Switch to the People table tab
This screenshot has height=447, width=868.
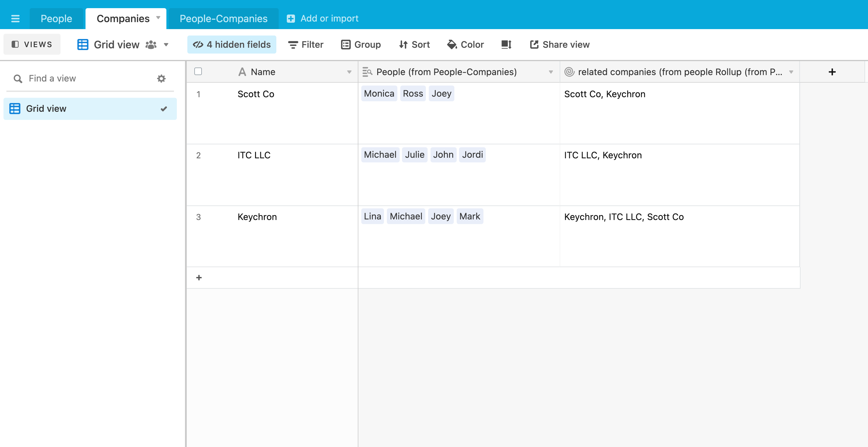pyautogui.click(x=56, y=19)
